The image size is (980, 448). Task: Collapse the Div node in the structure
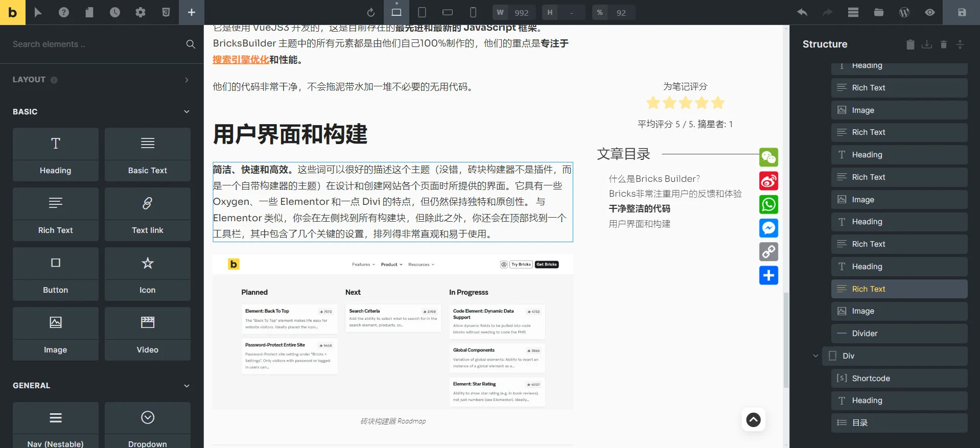point(815,356)
